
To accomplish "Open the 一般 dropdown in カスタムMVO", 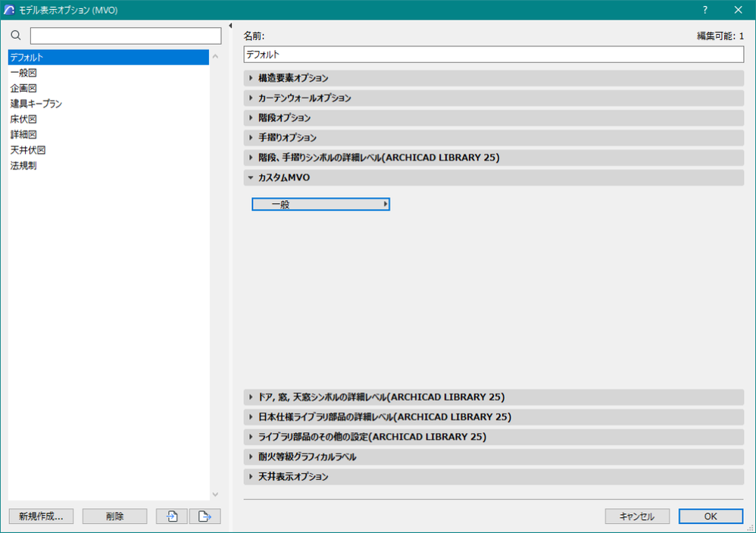I will (x=320, y=204).
